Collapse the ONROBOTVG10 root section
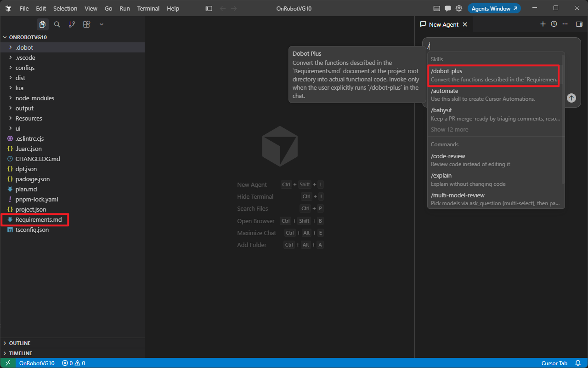 point(72,37)
